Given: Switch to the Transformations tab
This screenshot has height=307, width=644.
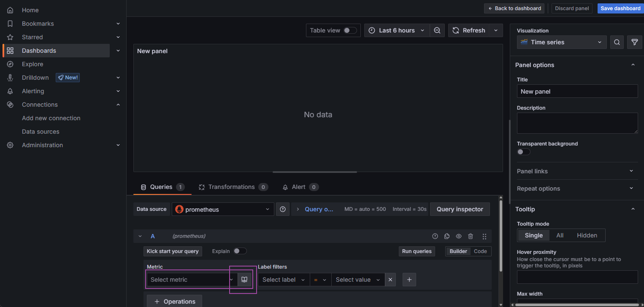Looking at the screenshot, I should [x=233, y=187].
